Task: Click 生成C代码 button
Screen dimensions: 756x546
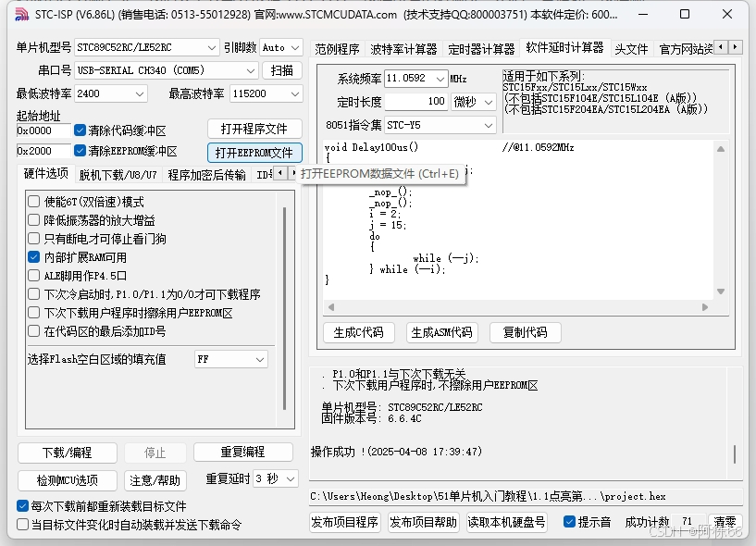Action: tap(358, 332)
